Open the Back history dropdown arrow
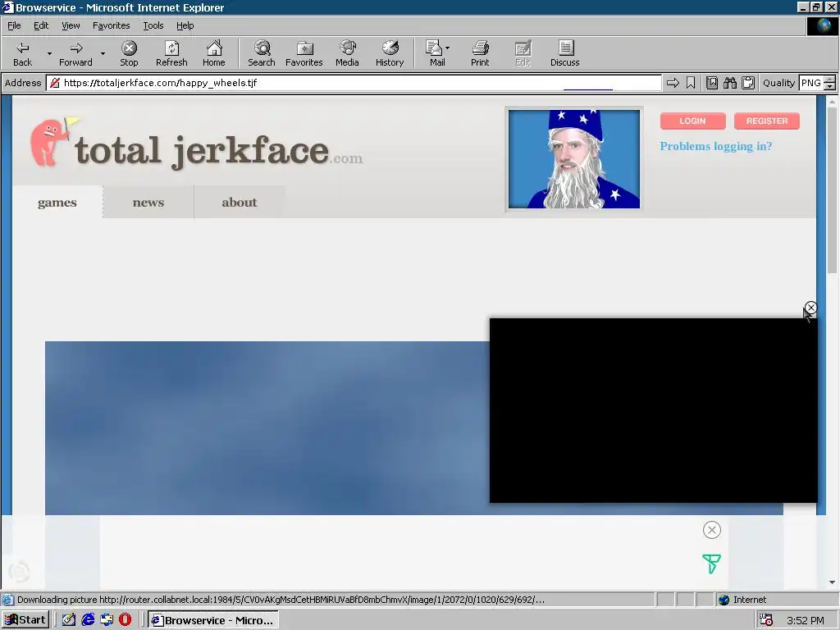 49,53
